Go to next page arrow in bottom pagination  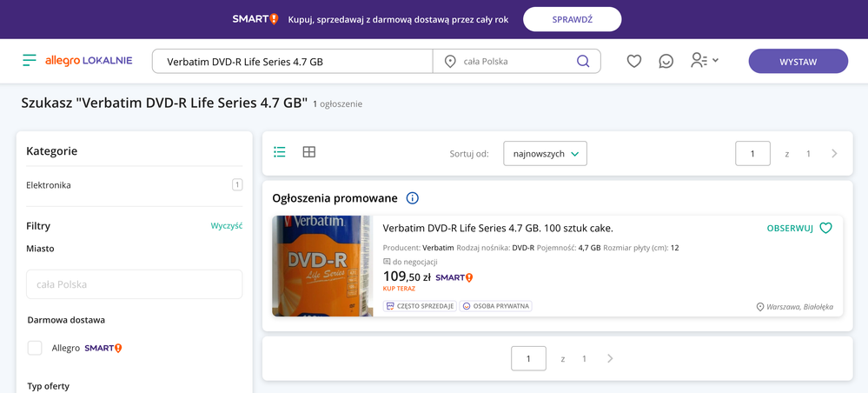[610, 358]
